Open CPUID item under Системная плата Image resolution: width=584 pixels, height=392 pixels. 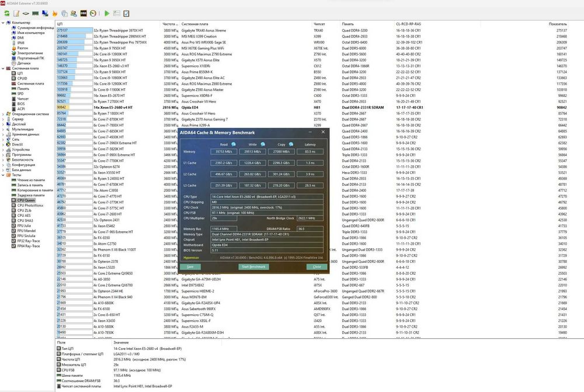22,78
